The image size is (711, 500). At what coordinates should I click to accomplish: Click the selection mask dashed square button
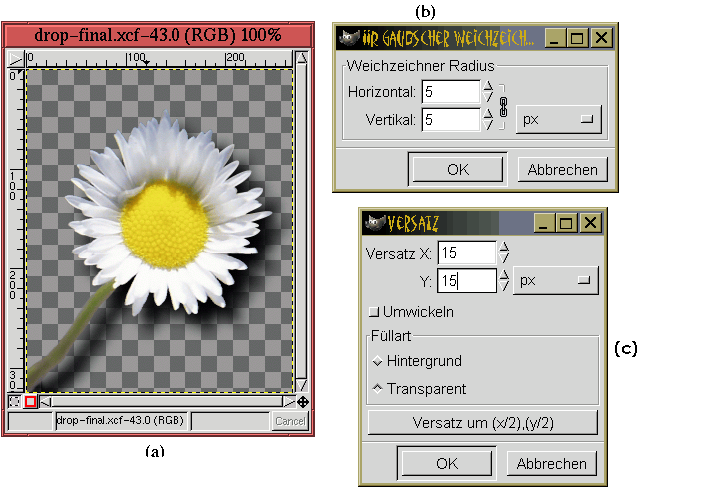(x=15, y=402)
